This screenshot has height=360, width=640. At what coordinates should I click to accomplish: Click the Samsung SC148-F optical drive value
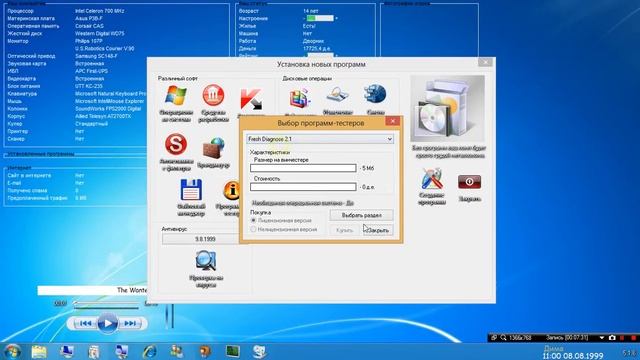[96, 56]
